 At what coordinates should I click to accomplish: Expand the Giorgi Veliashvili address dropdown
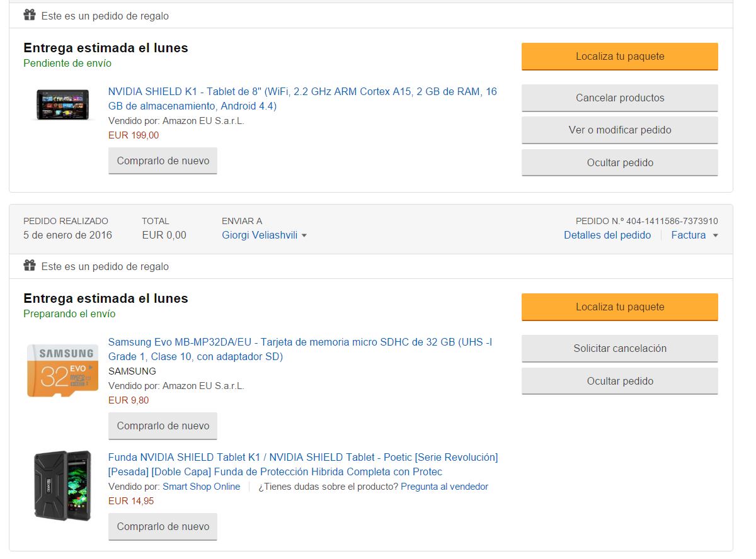pos(265,235)
